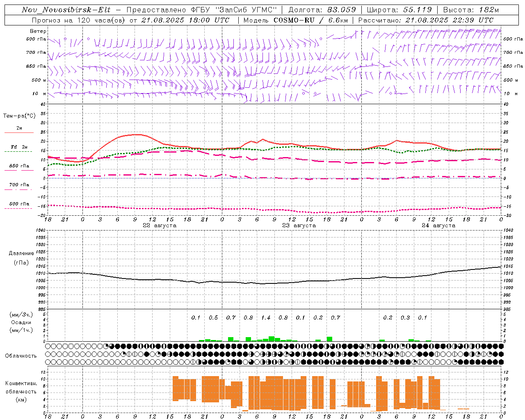The width and height of the screenshot is (525, 420).
Task: Select the model name COSMO-RU / 6.6км
Action: [x=311, y=20]
